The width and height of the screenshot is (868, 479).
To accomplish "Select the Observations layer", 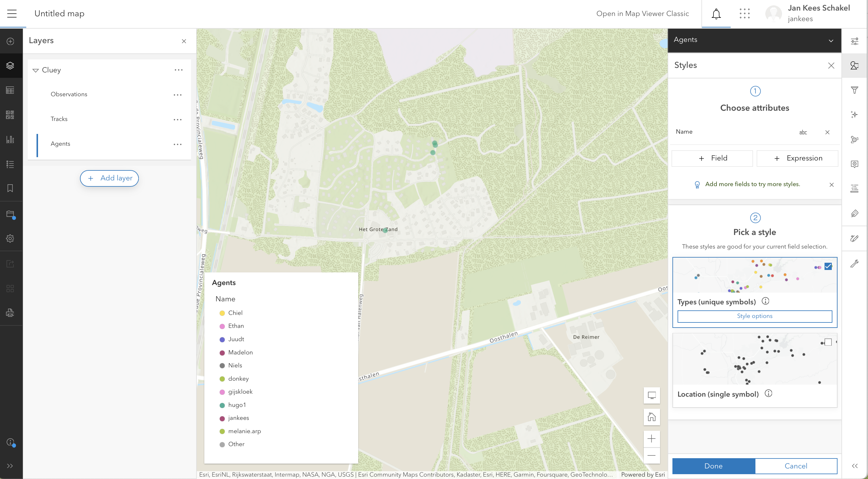I will 69,94.
